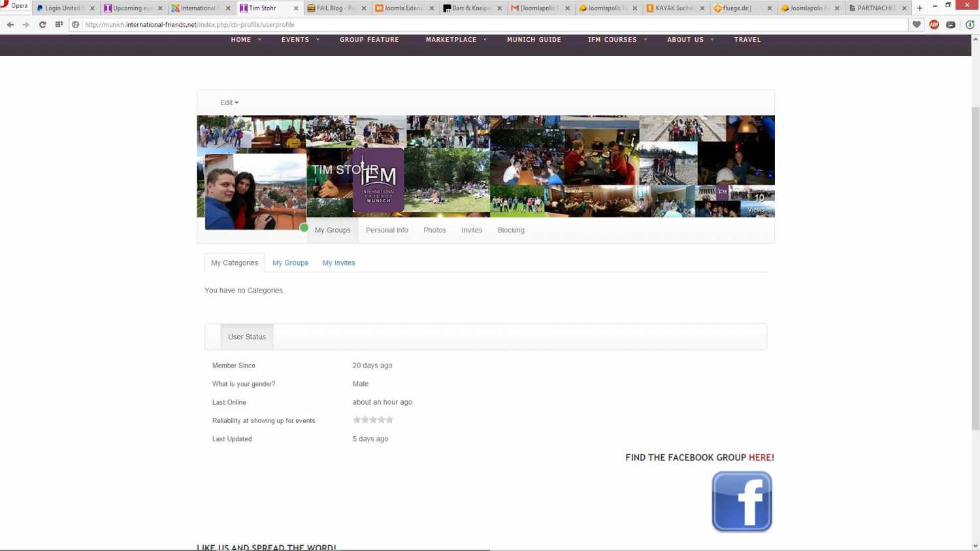Click the HERE Facebook group link

[760, 458]
